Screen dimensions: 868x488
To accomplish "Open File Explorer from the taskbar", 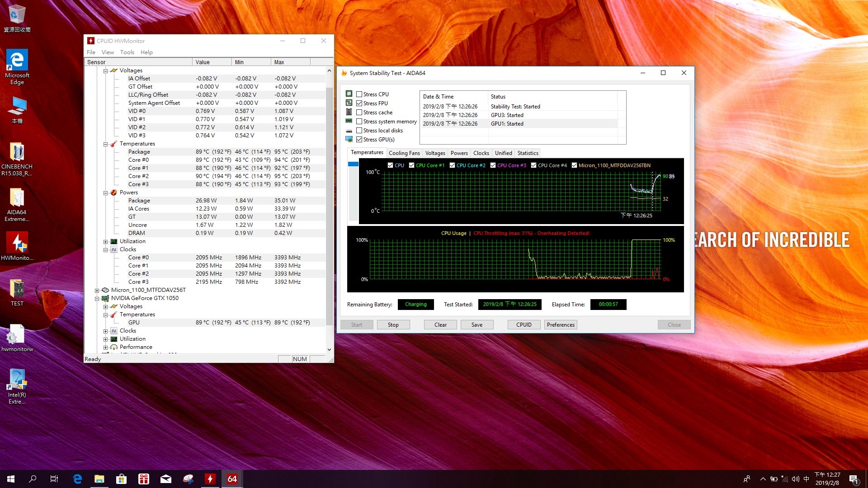I will click(x=99, y=479).
